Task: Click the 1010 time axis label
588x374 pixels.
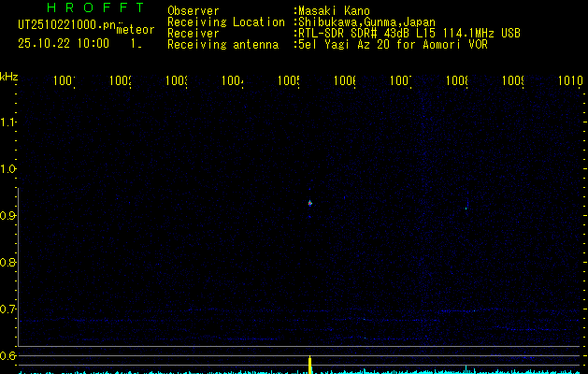Action: (x=570, y=81)
